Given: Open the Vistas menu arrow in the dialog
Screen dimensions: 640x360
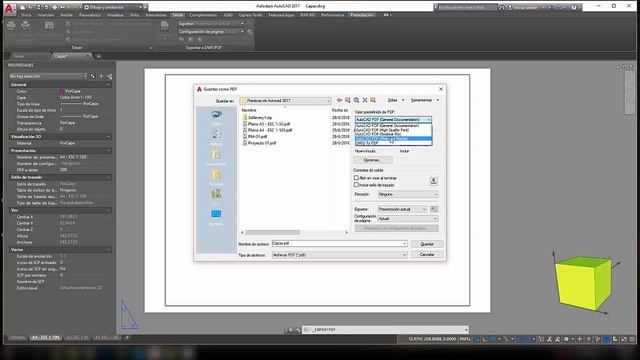Looking at the screenshot, I should (x=403, y=100).
